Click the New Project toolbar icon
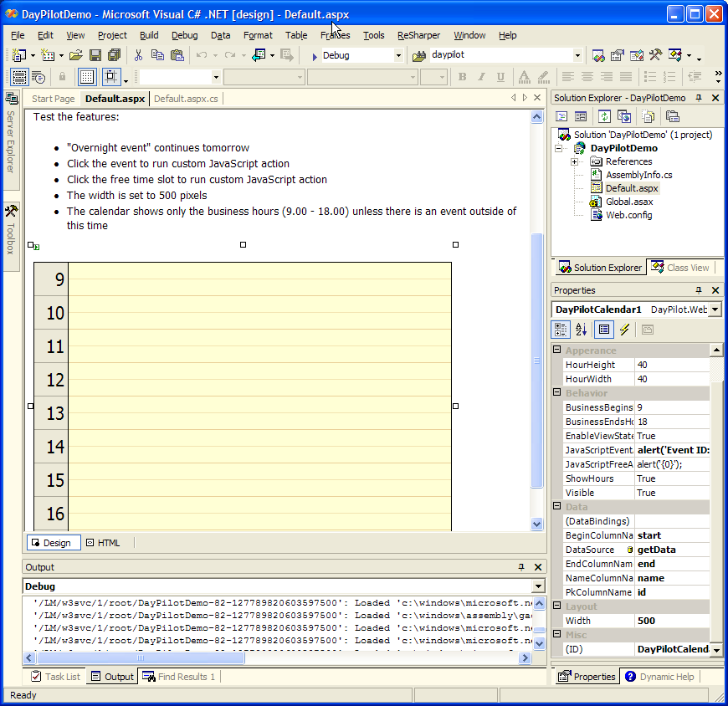 19,55
